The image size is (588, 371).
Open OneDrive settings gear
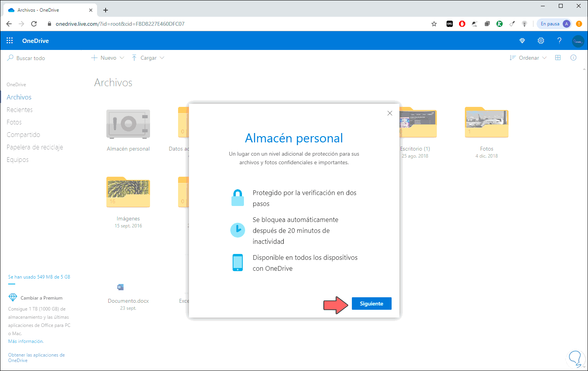(541, 41)
